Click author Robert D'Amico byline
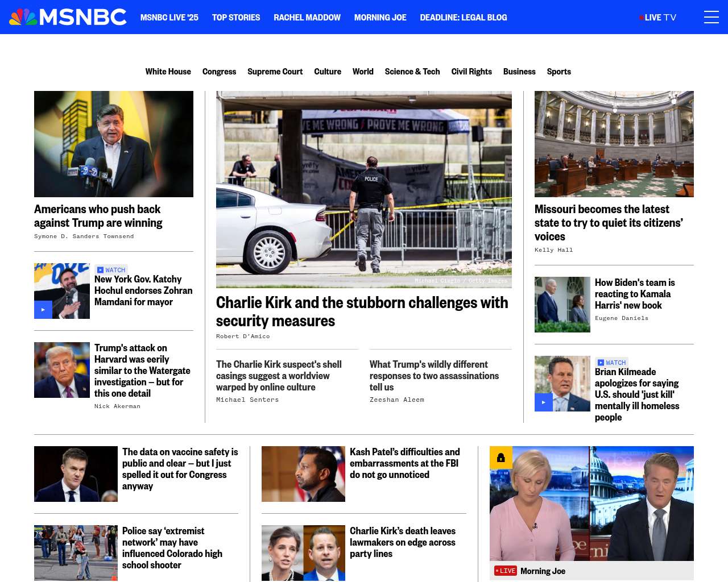 [243, 336]
